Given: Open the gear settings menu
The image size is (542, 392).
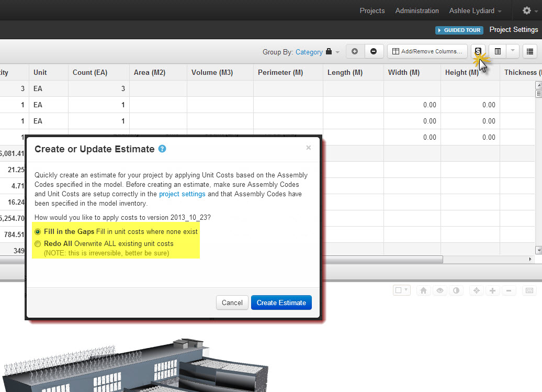Looking at the screenshot, I should [526, 10].
